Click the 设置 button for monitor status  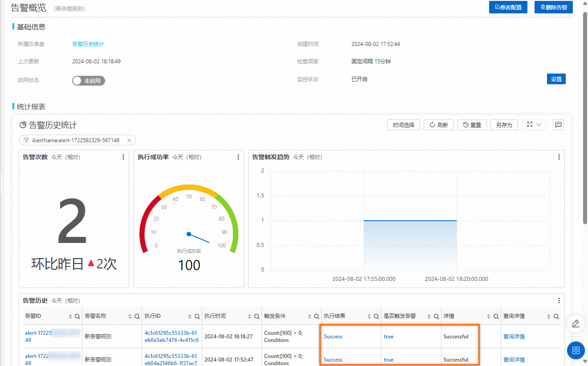point(556,79)
